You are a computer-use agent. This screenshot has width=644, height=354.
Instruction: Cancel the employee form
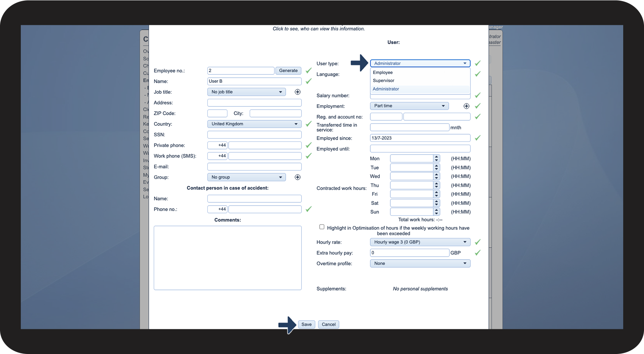[328, 324]
